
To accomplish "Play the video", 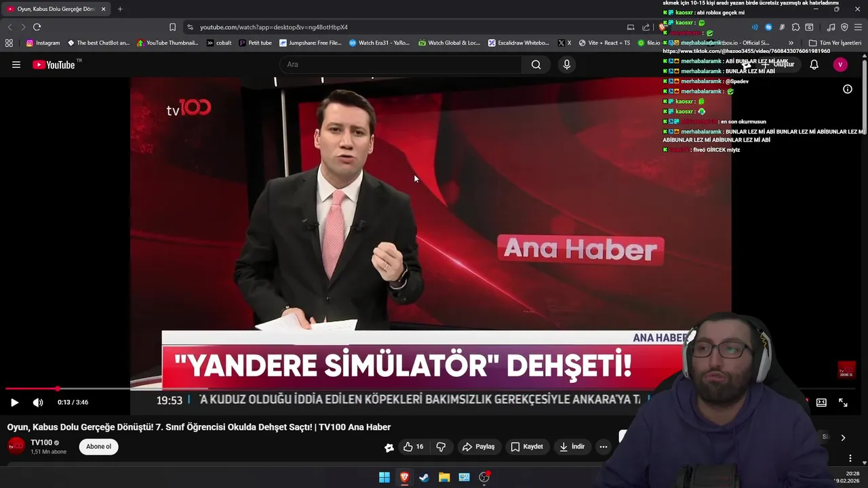I will click(14, 402).
